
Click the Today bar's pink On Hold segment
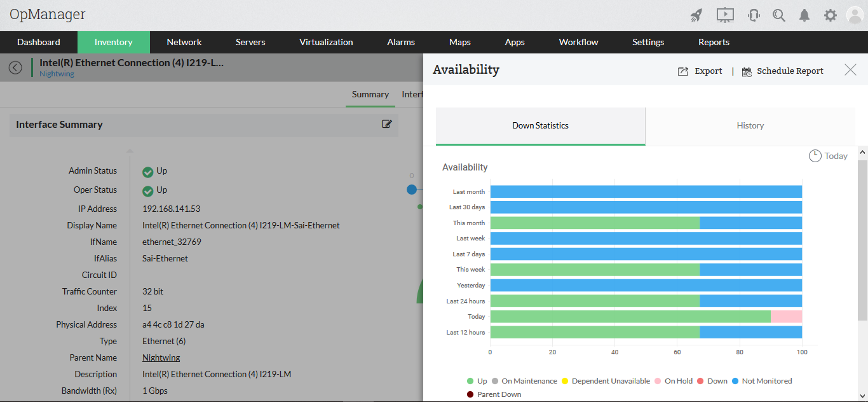pos(786,317)
